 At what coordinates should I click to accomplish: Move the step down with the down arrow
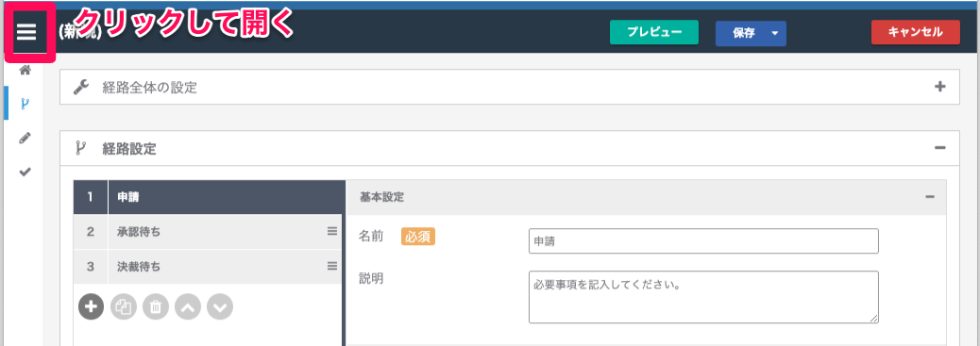click(x=220, y=306)
